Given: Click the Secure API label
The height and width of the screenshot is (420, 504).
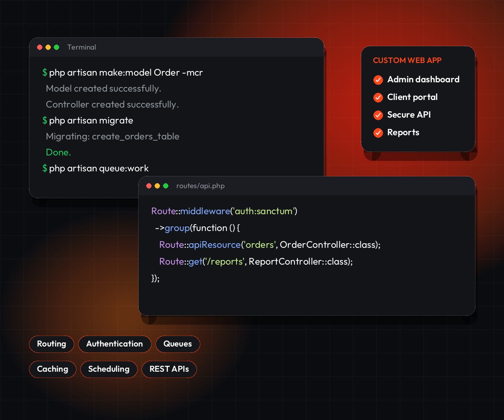Looking at the screenshot, I should (409, 115).
